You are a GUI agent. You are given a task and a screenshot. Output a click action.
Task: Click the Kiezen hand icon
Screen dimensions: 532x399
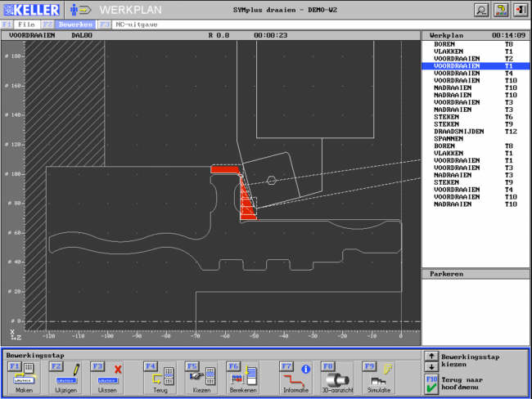(x=199, y=374)
